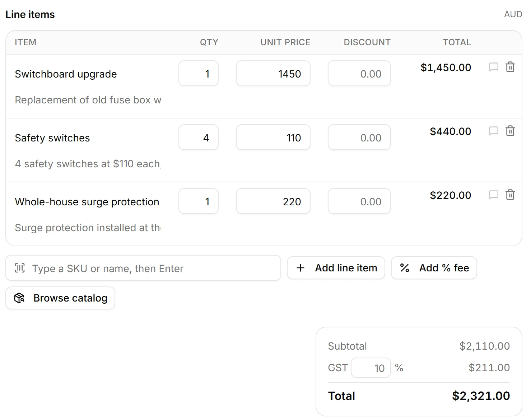
Task: Edit unit price 220 field
Action: coord(273,201)
